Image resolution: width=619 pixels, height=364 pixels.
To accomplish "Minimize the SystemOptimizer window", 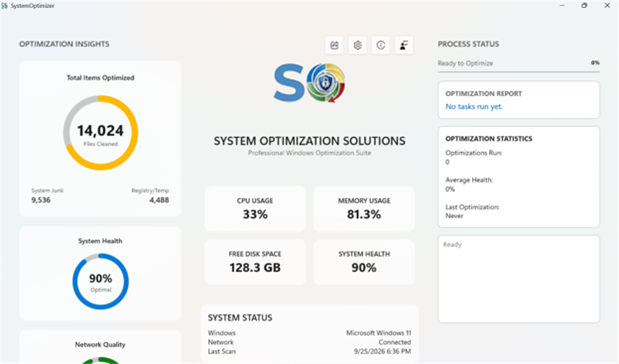I will tap(562, 6).
